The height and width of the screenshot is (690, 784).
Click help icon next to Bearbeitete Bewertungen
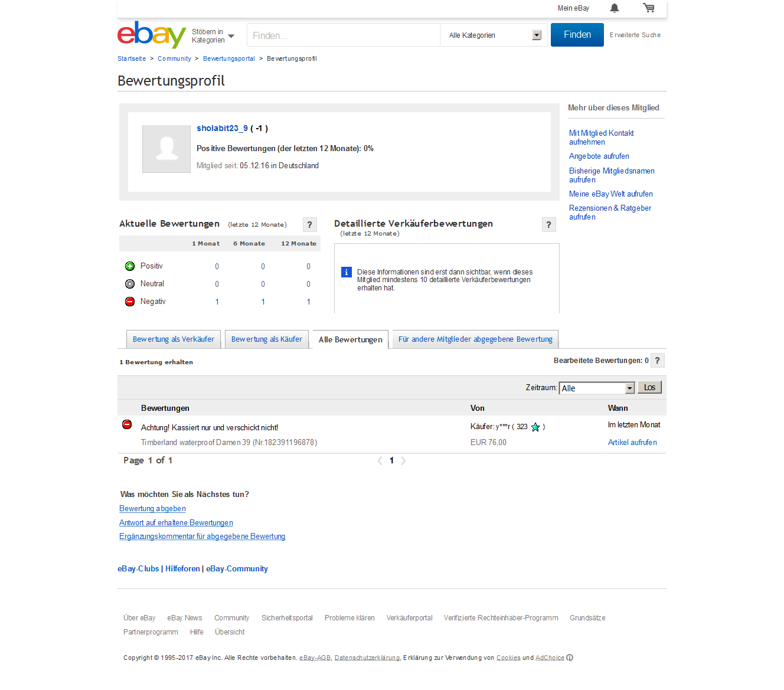pyautogui.click(x=657, y=361)
